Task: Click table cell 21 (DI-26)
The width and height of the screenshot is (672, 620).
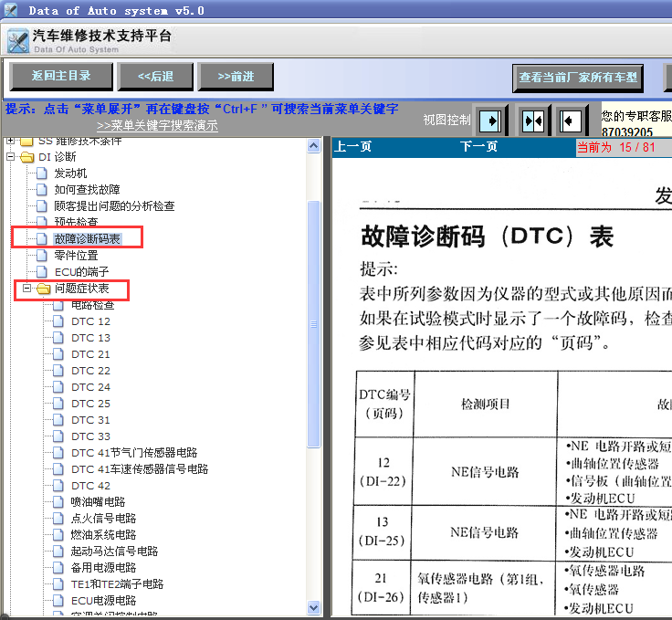Action: [x=382, y=588]
